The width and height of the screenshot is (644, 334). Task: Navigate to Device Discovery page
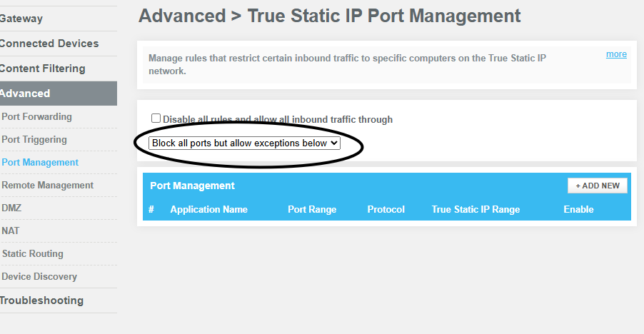pyautogui.click(x=39, y=276)
